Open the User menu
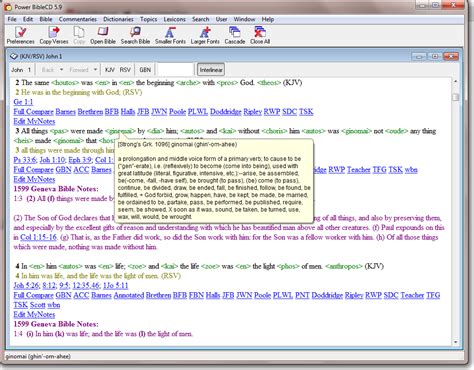This screenshot has width=474, height=370. (221, 19)
